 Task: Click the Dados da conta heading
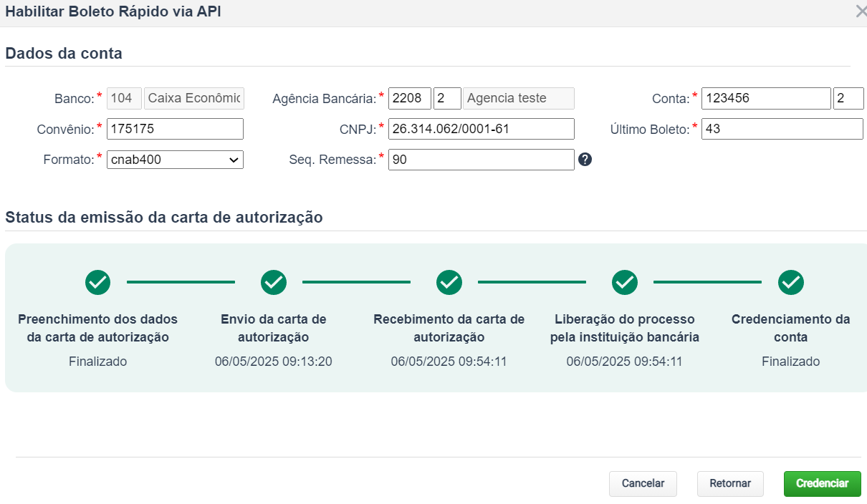[64, 53]
